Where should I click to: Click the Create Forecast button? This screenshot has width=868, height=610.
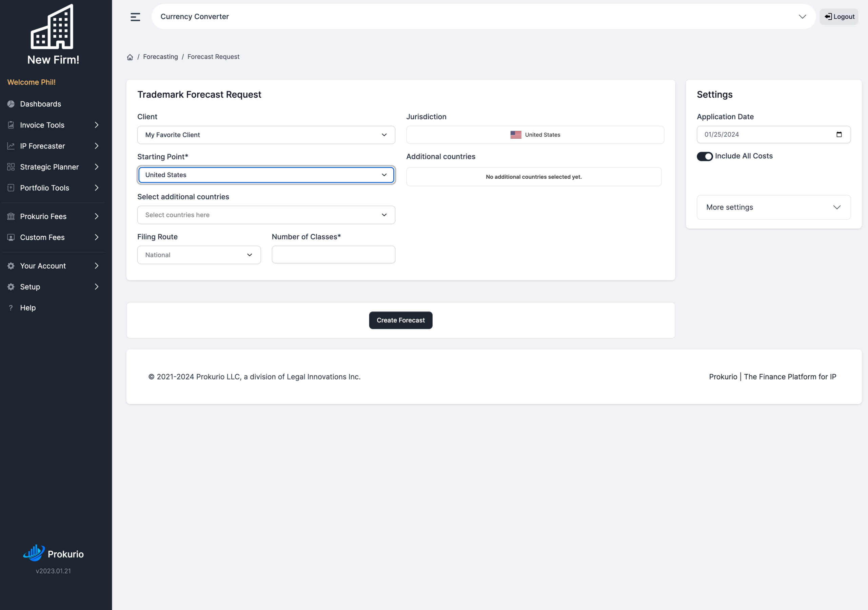[x=401, y=320]
